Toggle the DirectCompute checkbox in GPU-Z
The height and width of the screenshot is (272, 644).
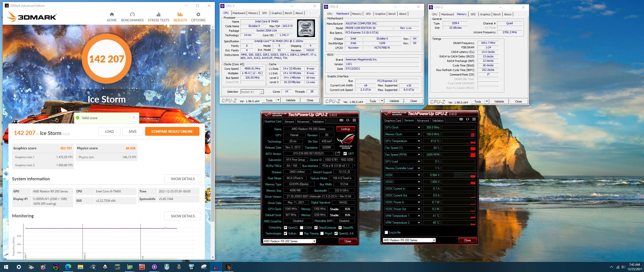pyautogui.click(x=316, y=227)
